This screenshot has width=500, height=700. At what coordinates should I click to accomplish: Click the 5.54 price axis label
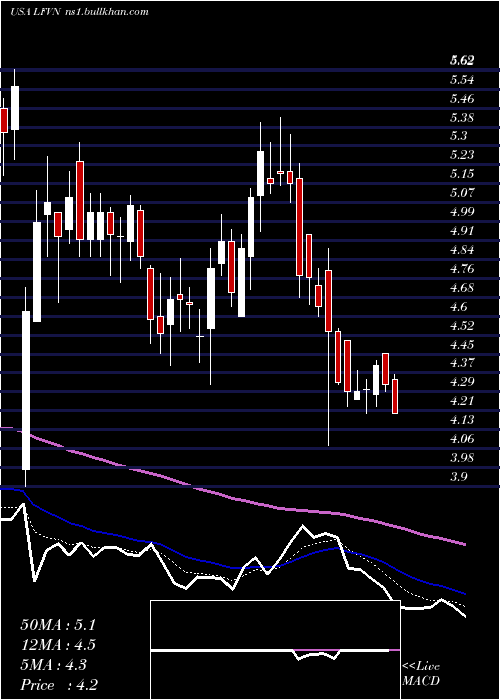coord(462,80)
